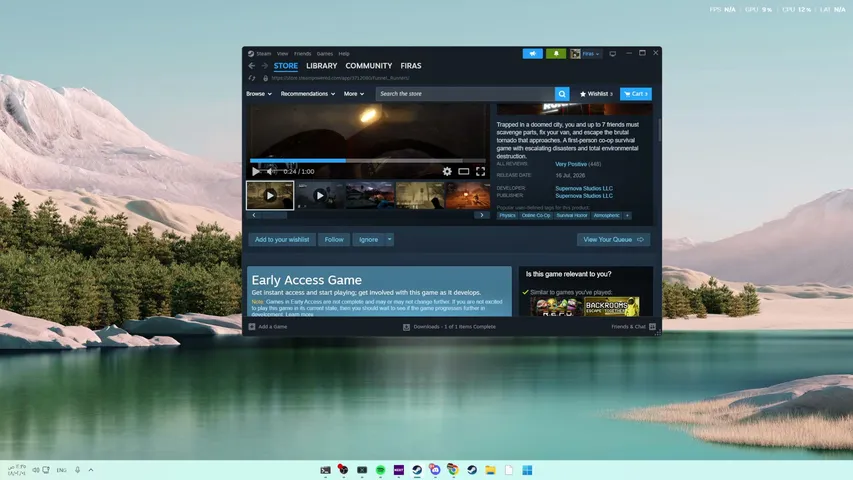Open the Very Positive reviews link
The image size is (853, 480).
[x=571, y=164]
